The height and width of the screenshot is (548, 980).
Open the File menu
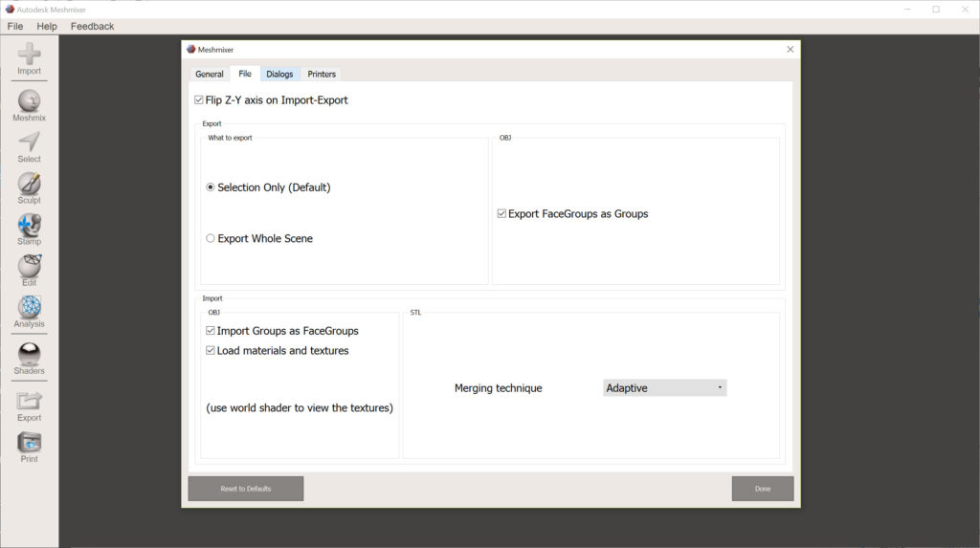[x=15, y=26]
